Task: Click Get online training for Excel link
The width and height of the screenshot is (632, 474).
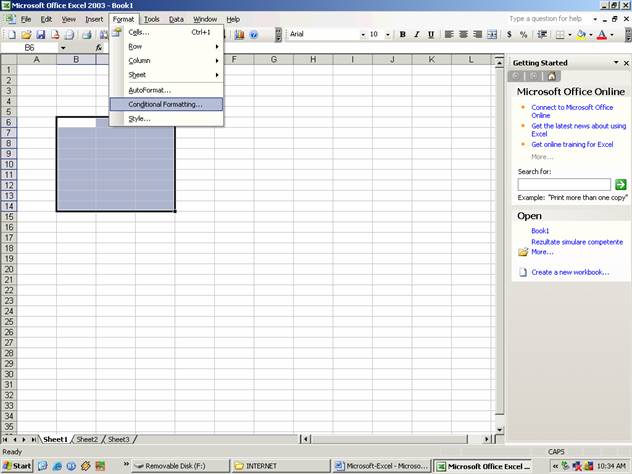Action: tap(572, 144)
